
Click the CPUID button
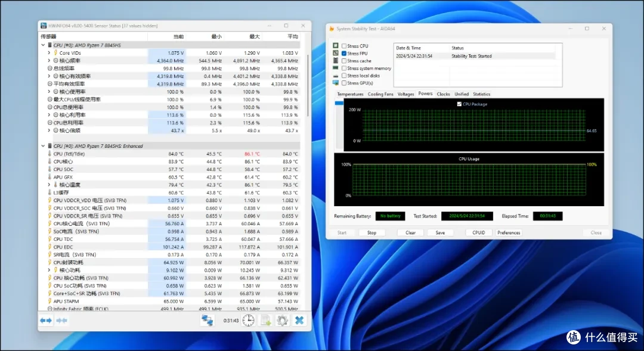[478, 232]
